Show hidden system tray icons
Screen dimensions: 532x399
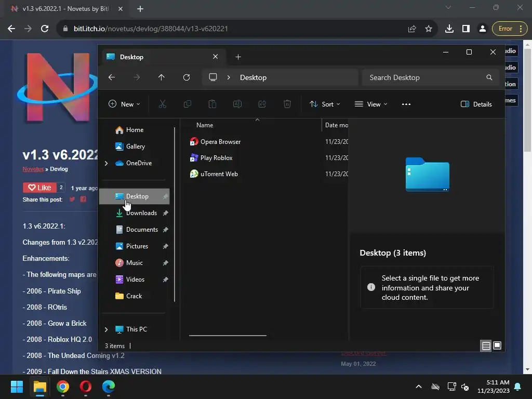point(419,387)
